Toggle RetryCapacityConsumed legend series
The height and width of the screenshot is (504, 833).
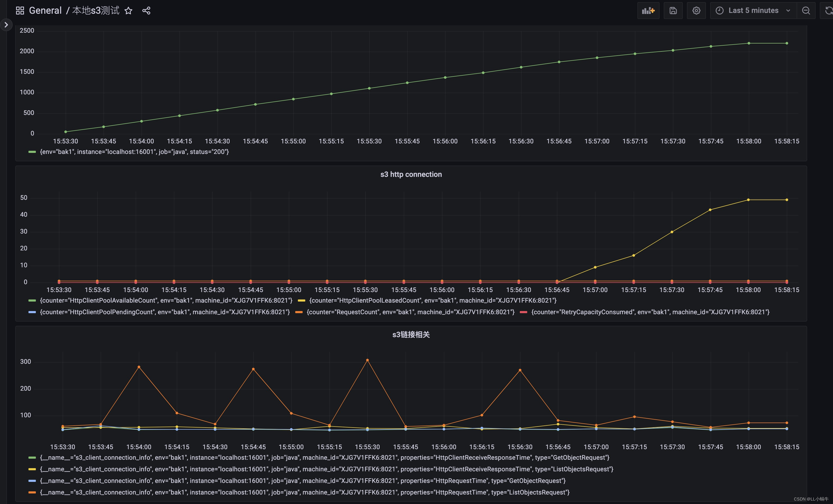650,312
